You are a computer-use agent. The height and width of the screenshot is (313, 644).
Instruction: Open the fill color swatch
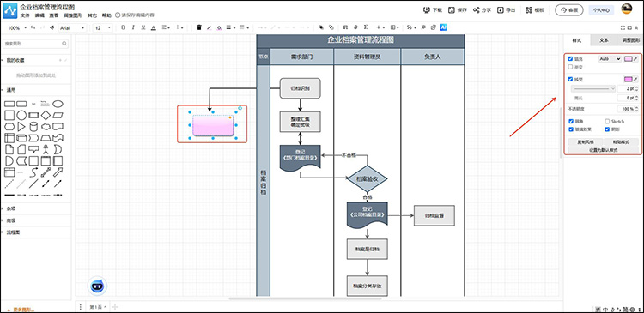pos(629,59)
